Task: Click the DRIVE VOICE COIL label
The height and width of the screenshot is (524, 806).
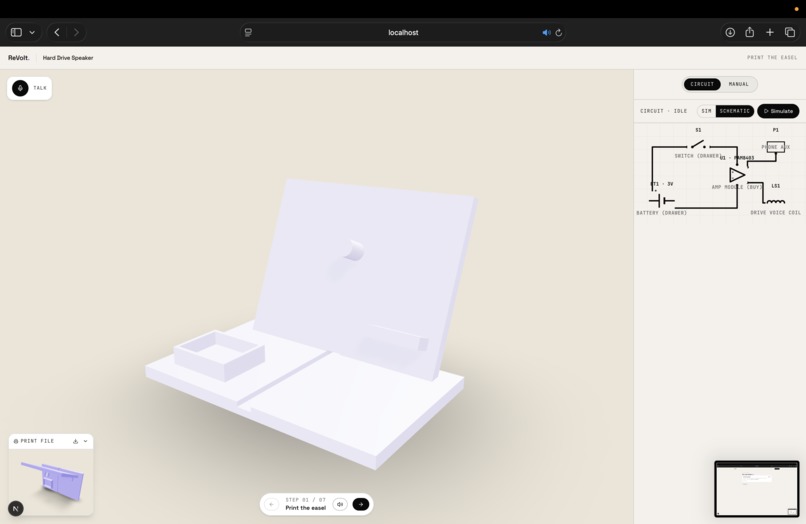Action: pos(776,213)
